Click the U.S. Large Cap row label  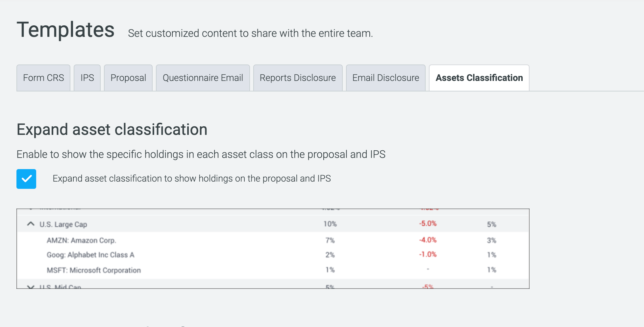(x=63, y=224)
